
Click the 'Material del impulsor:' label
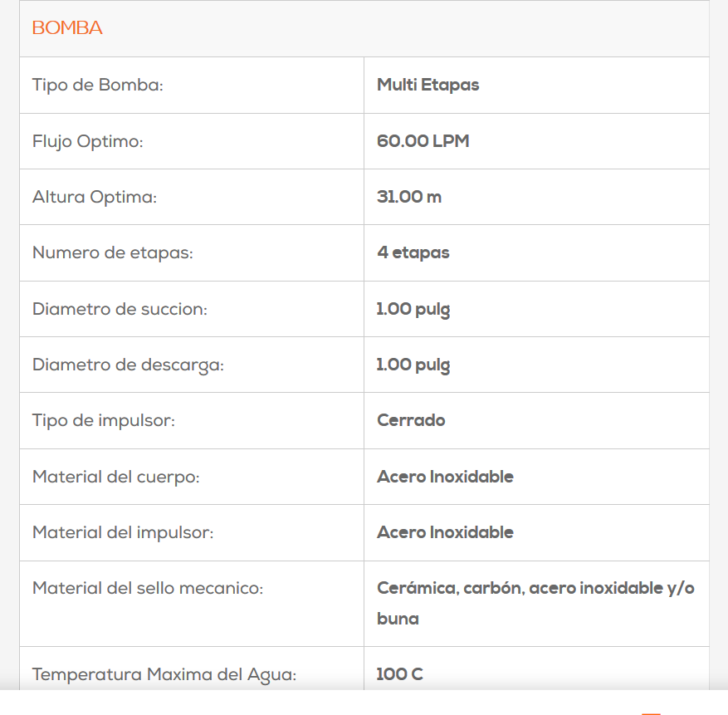[x=123, y=533]
